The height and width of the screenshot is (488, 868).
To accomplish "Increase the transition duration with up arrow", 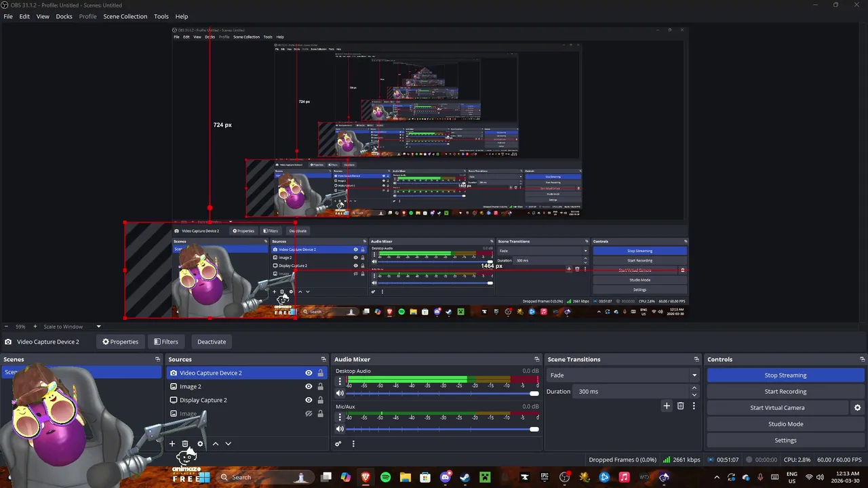I will coord(694,388).
